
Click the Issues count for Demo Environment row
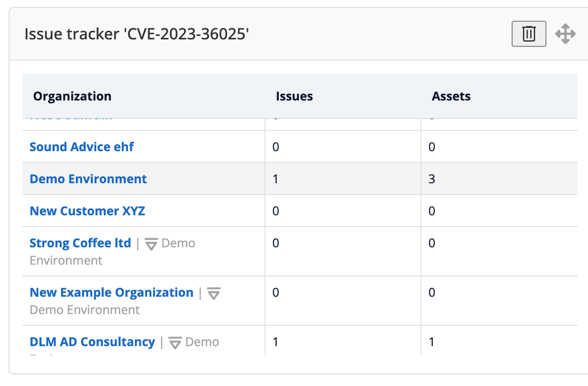coord(276,179)
